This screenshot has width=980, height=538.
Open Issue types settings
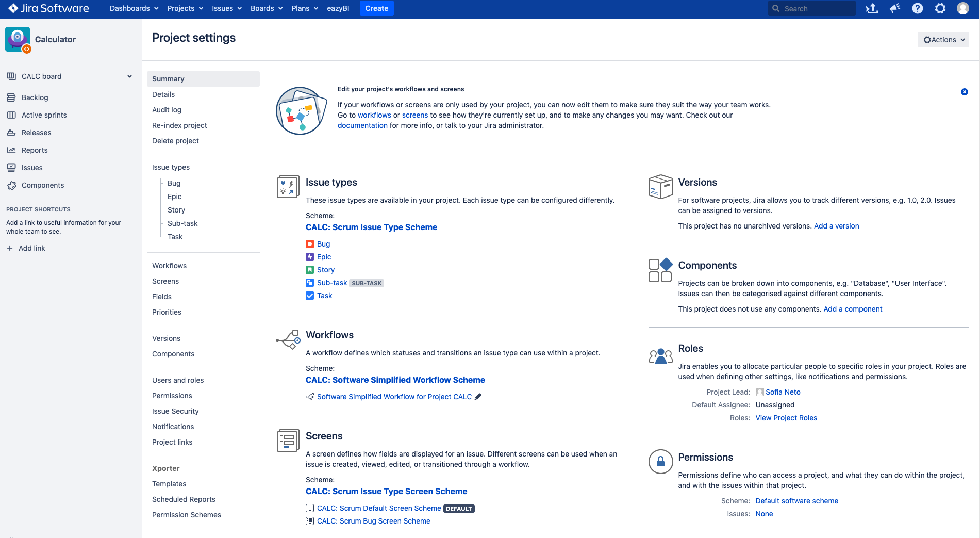171,167
